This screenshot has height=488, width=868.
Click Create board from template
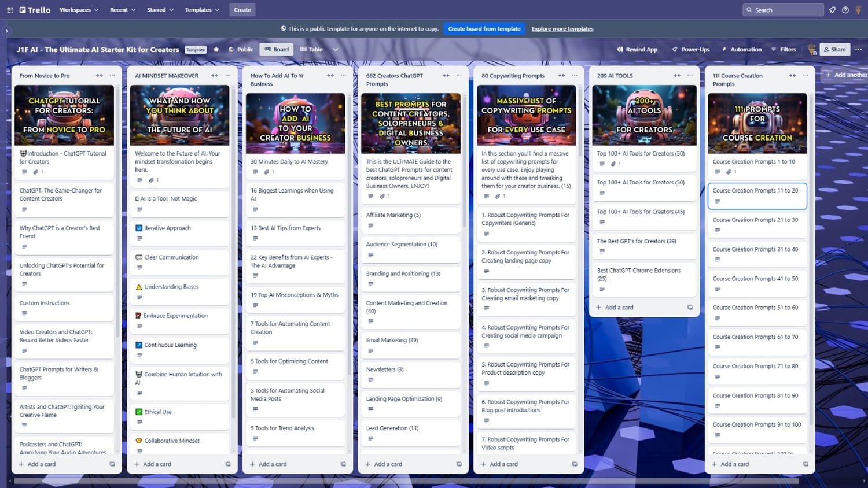click(484, 29)
